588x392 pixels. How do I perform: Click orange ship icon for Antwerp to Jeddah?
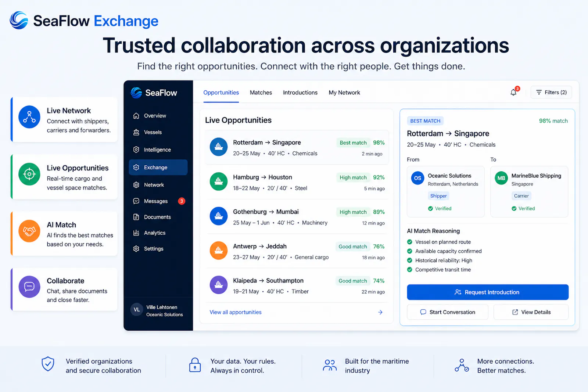pos(219,251)
